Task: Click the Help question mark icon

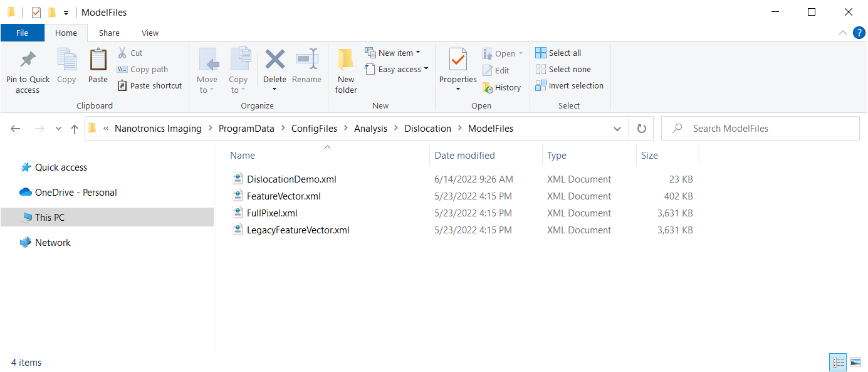Action: [858, 33]
